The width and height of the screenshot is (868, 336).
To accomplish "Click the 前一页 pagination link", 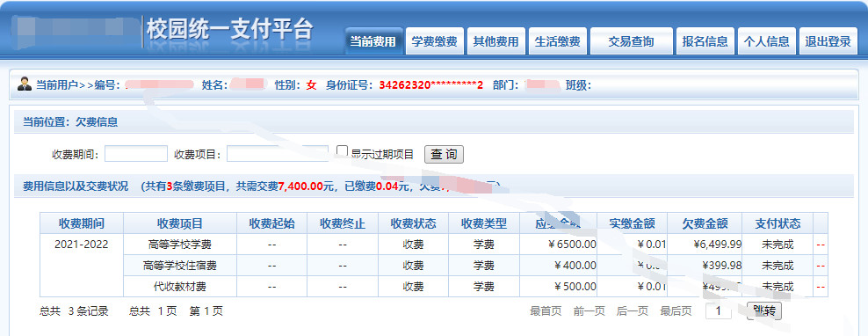I will click(x=589, y=311).
